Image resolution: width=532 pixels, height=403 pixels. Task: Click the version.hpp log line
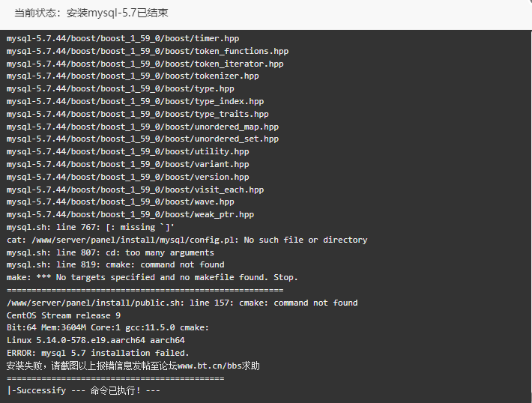[x=127, y=177]
